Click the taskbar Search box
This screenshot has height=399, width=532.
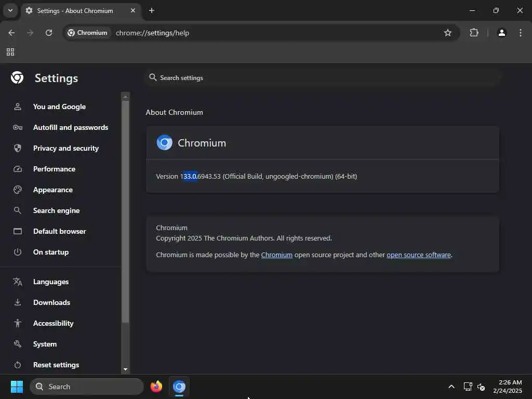click(87, 387)
